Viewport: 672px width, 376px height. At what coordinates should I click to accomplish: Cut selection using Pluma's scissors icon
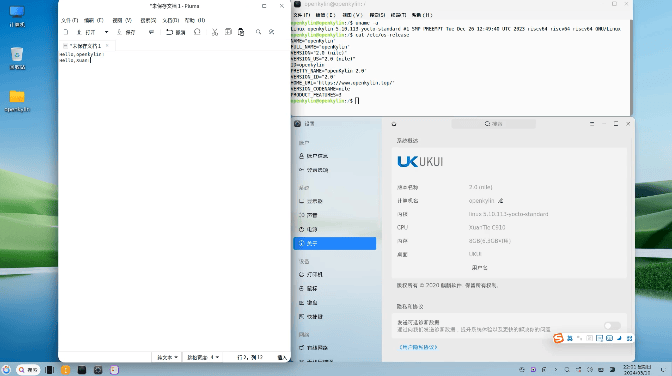pos(215,32)
